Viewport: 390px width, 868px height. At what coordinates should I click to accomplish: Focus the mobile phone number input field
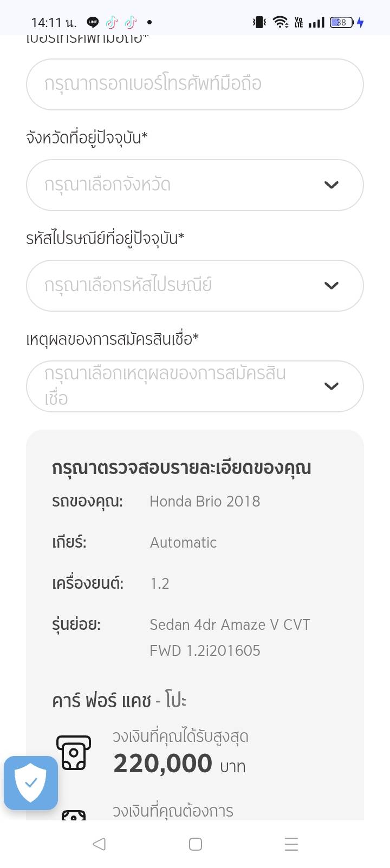[x=194, y=84]
